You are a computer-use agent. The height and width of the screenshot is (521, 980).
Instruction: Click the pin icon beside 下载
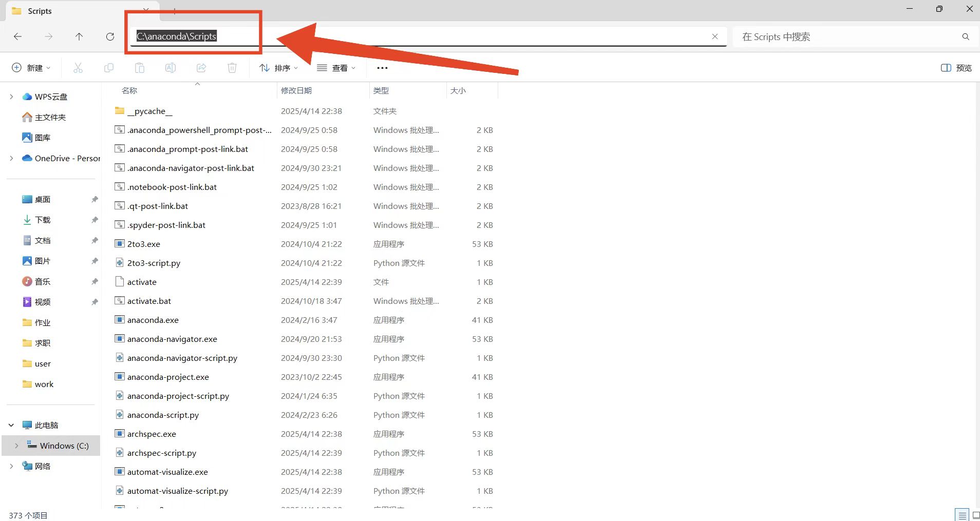click(95, 220)
